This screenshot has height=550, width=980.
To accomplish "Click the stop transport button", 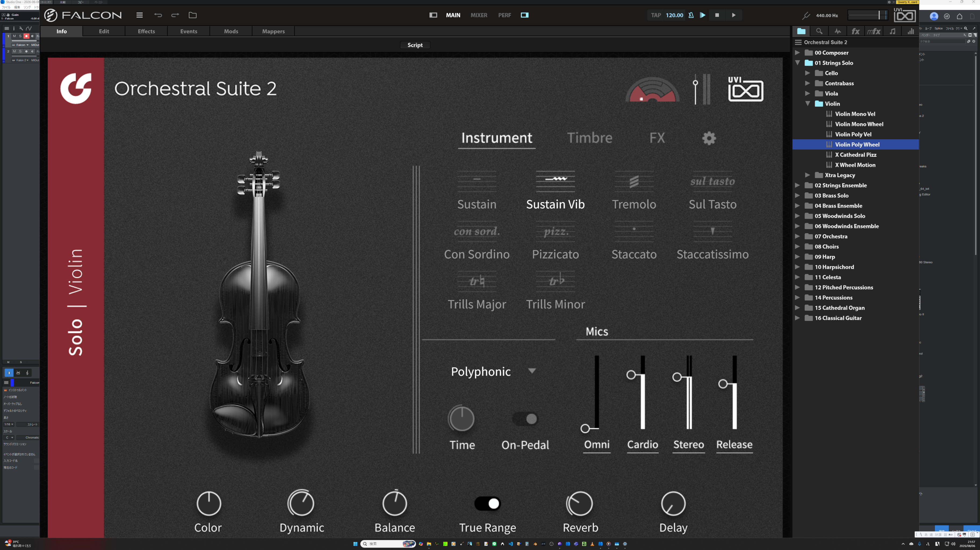I will [x=717, y=15].
